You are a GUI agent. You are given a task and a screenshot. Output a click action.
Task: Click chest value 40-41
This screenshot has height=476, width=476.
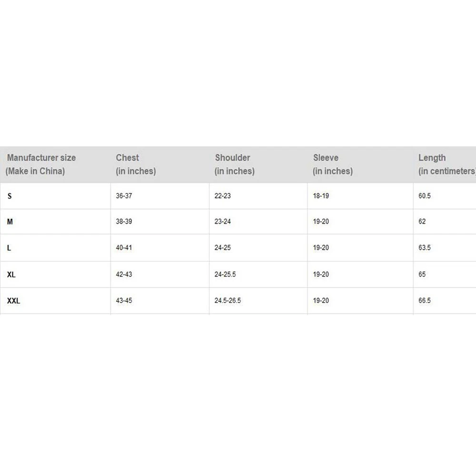(124, 248)
